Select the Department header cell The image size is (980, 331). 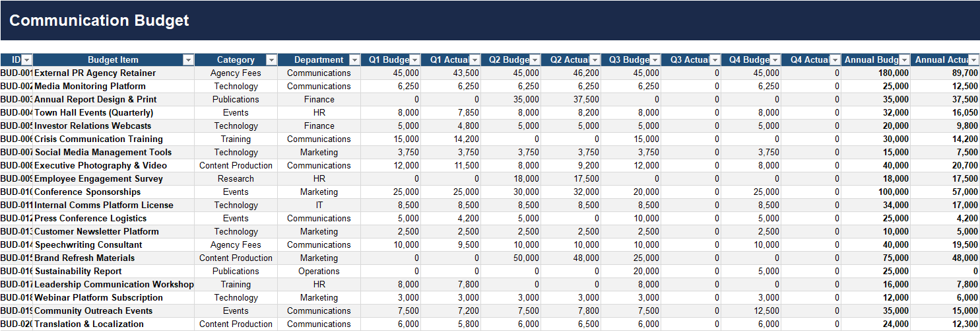(x=319, y=60)
